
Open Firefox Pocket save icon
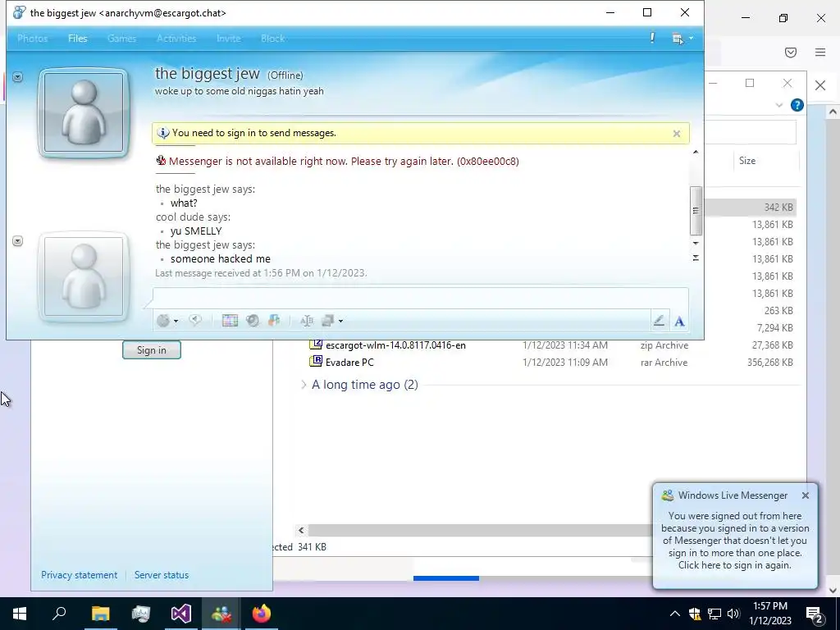pos(791,52)
